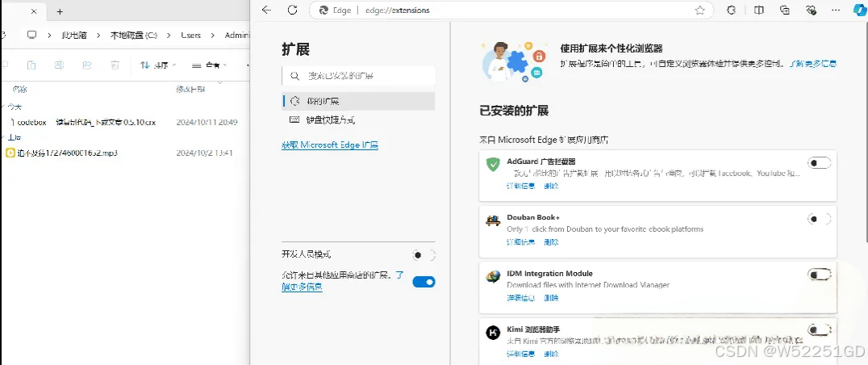Click the IDM Integration Module icon
Screen dimensions: 868x365
(493, 276)
